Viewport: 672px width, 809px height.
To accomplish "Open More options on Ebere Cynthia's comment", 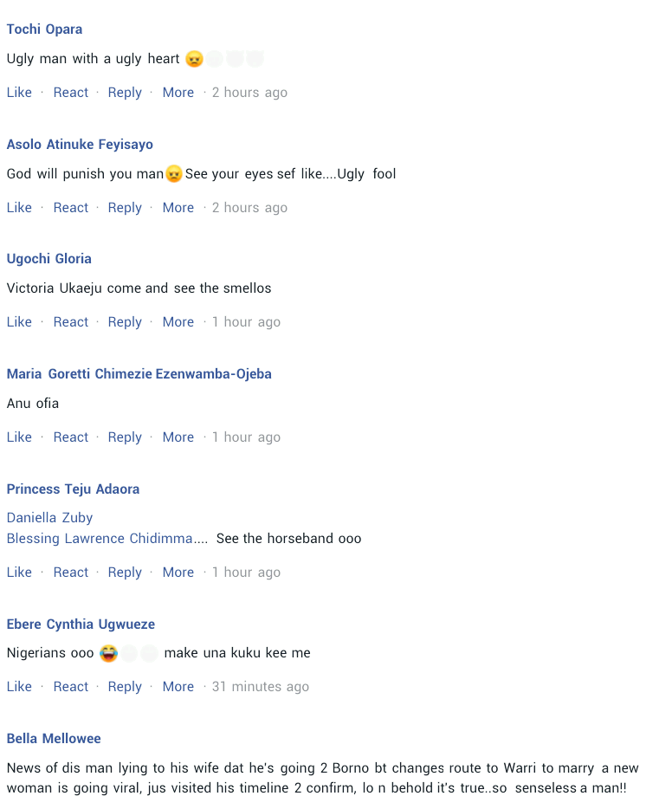I will click(178, 687).
